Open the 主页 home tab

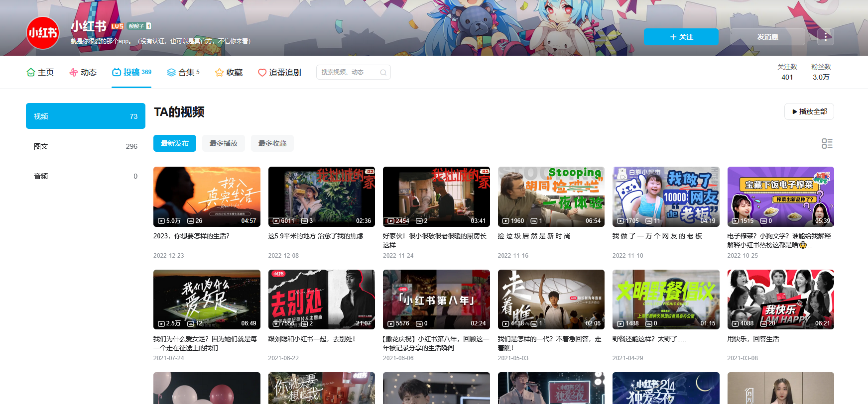point(40,73)
